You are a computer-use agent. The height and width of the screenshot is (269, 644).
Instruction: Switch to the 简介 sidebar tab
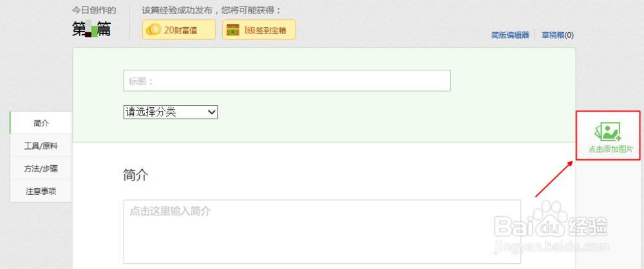41,123
